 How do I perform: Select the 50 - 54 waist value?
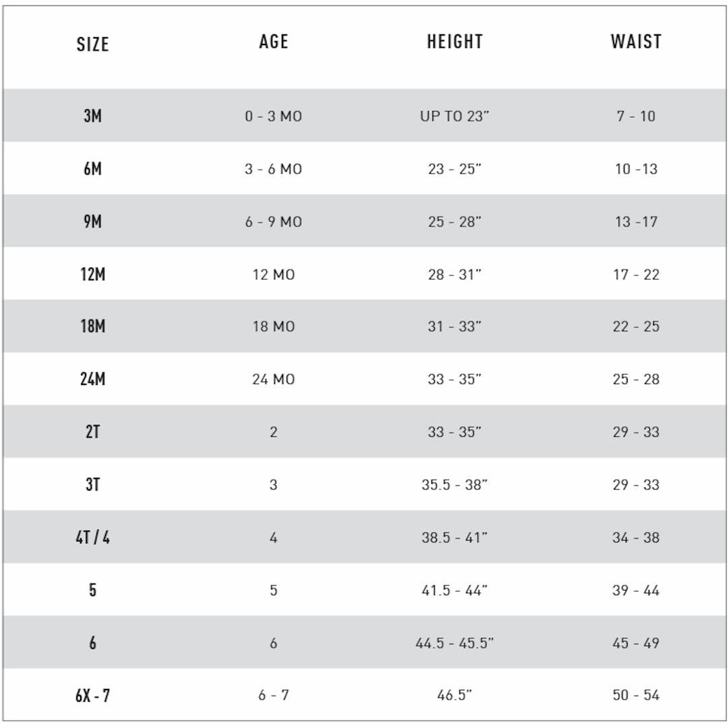[636, 696]
